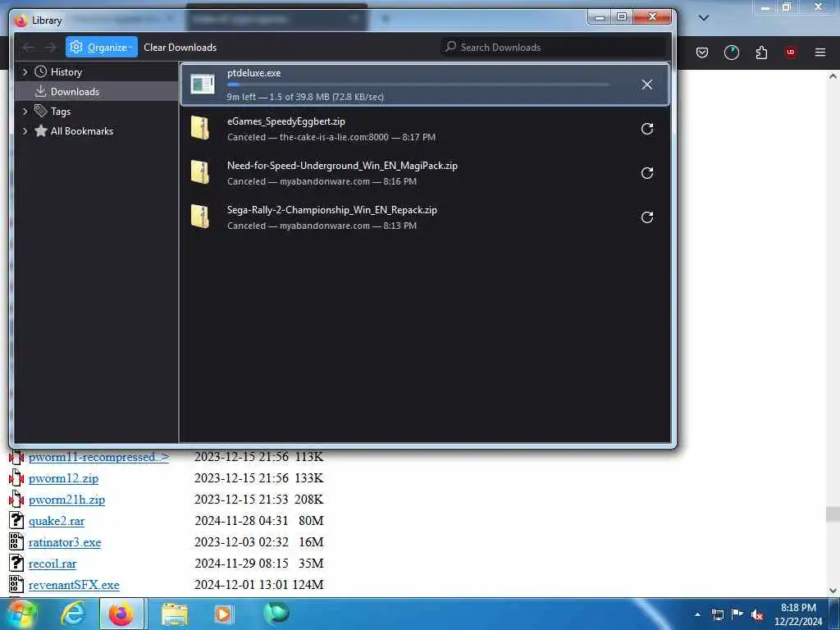Select History in the Library sidebar
This screenshot has width=840, height=630.
pos(66,72)
